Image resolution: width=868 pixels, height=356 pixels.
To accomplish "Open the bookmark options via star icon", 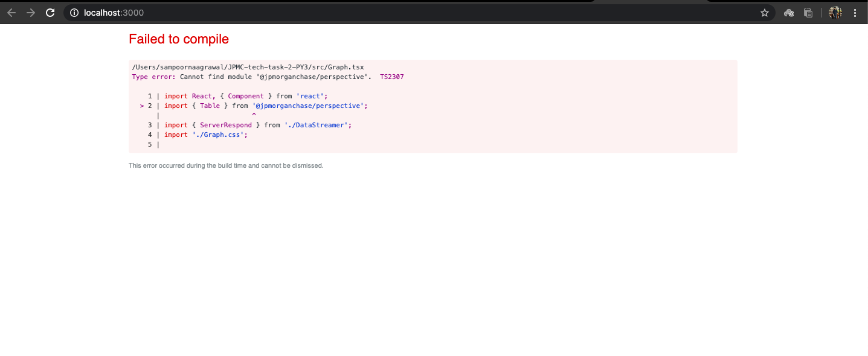I will click(x=765, y=12).
